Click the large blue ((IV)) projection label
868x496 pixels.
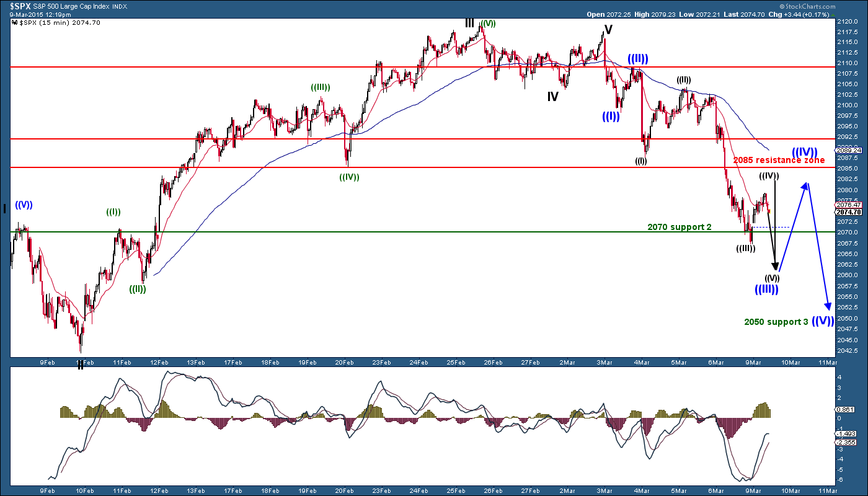tap(804, 151)
